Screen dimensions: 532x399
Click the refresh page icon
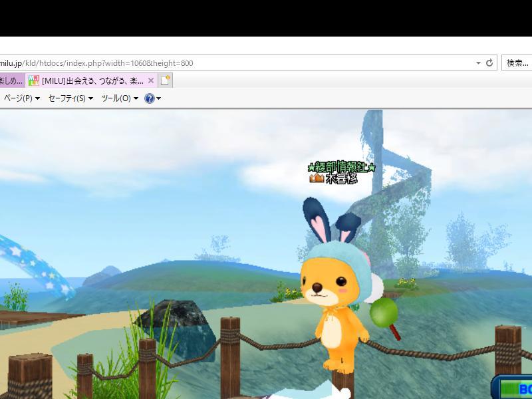pos(489,63)
